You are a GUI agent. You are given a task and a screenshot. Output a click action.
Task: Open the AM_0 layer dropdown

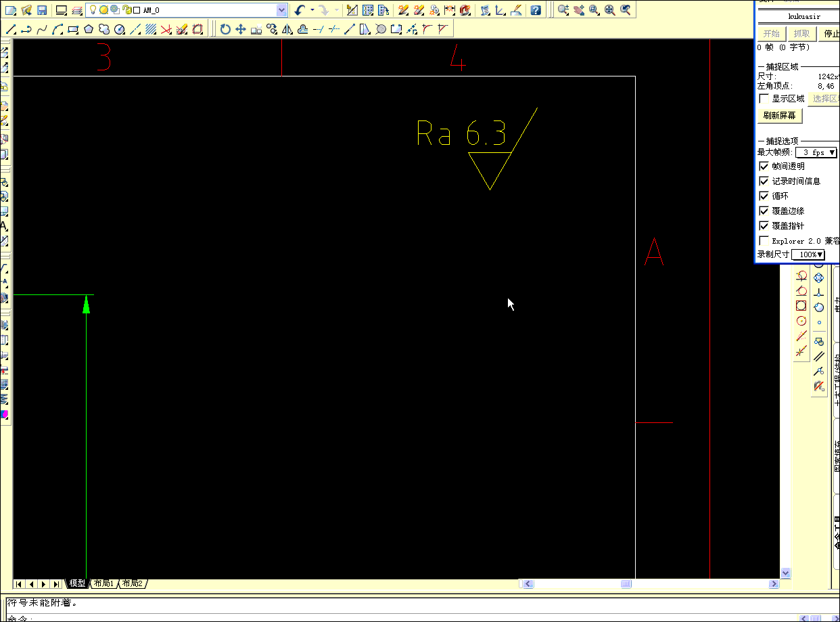(281, 10)
